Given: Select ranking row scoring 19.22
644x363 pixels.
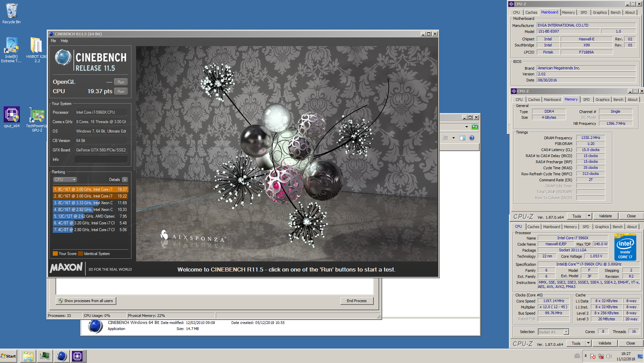Looking at the screenshot, I should (x=90, y=196).
